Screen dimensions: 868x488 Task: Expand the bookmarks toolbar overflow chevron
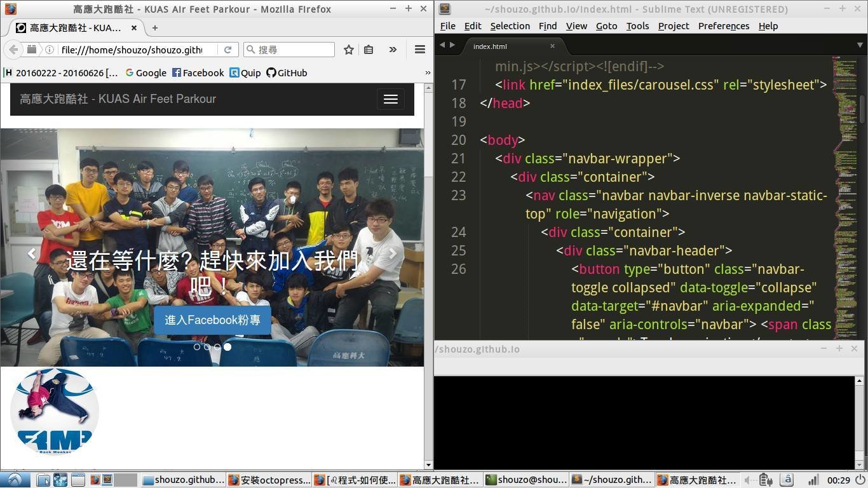click(428, 72)
